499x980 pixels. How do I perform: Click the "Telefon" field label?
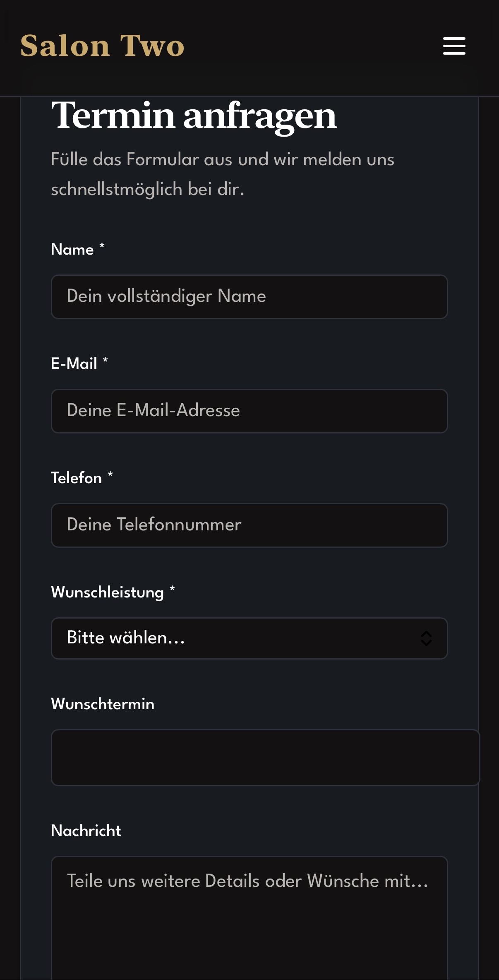pos(77,478)
